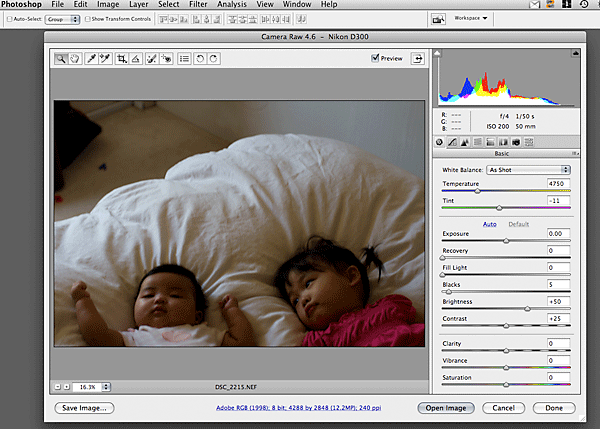Open the Photoshop application menu
Image resolution: width=600 pixels, height=429 pixels.
coord(21,4)
